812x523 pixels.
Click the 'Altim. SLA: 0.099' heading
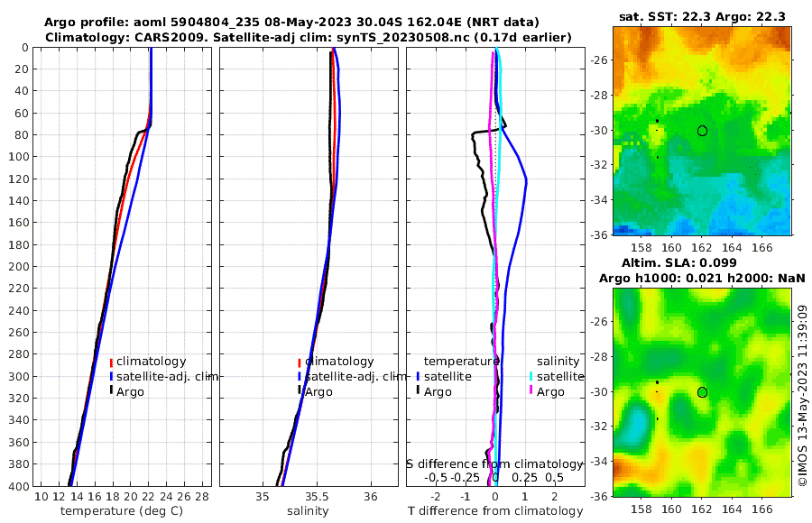(678, 262)
